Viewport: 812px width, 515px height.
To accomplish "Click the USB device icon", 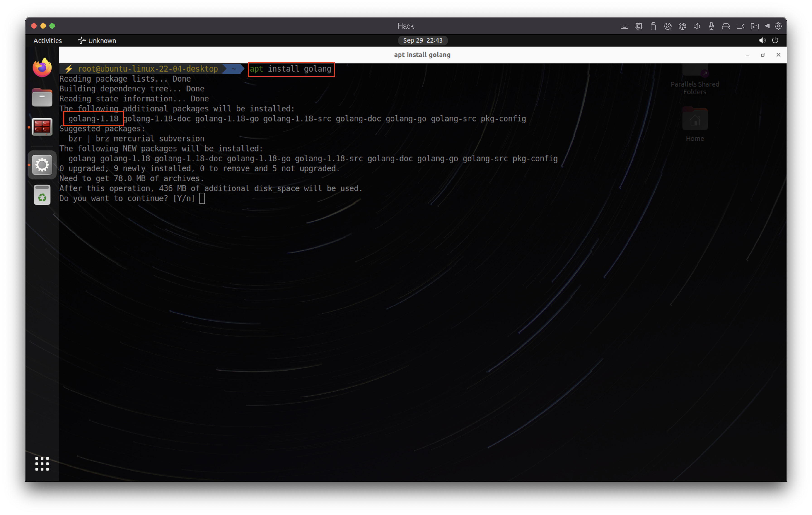I will click(x=653, y=26).
